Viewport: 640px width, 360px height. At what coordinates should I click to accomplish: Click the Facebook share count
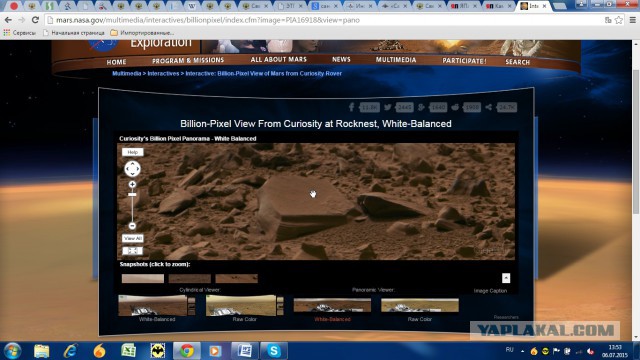tap(369, 107)
